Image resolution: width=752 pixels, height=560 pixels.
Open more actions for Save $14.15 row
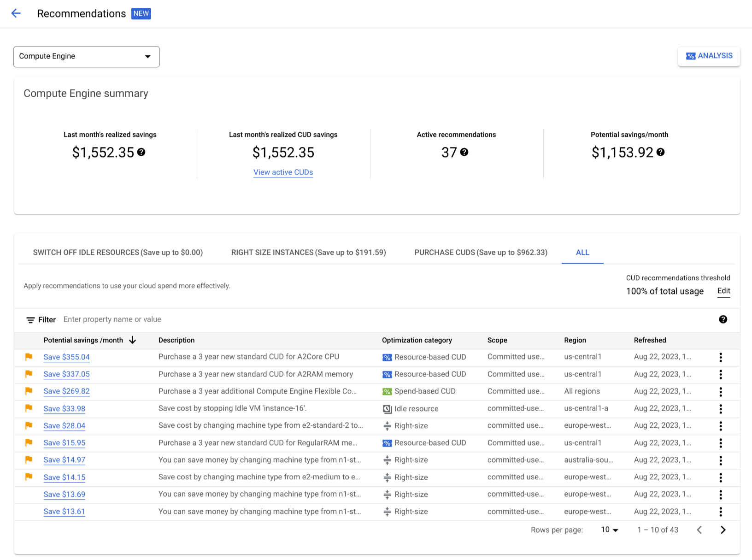(x=721, y=477)
